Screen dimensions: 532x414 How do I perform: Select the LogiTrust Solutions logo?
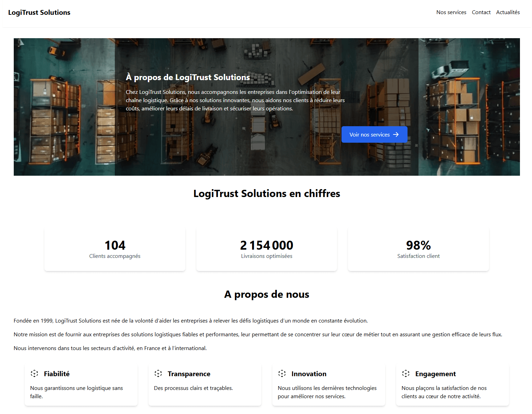click(x=39, y=12)
